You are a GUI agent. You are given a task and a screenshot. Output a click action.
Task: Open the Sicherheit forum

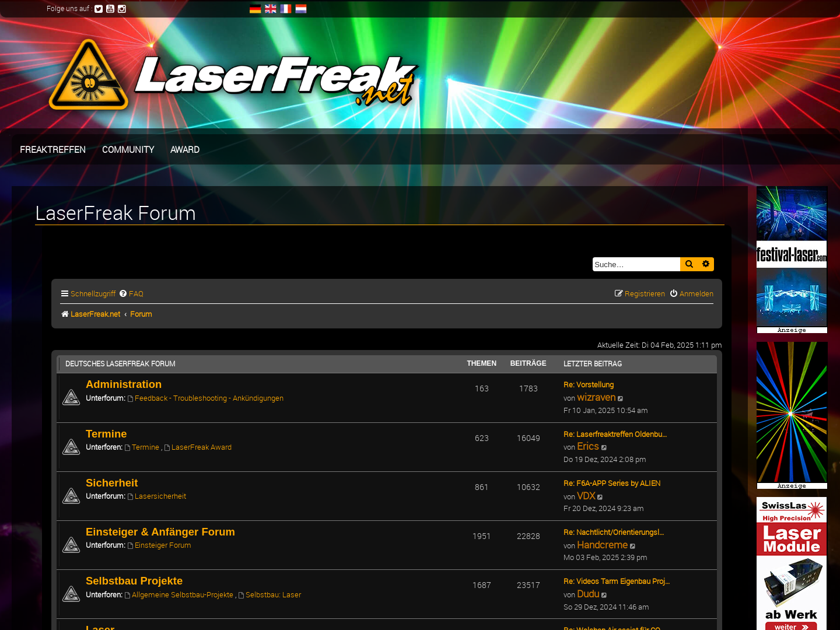(111, 483)
